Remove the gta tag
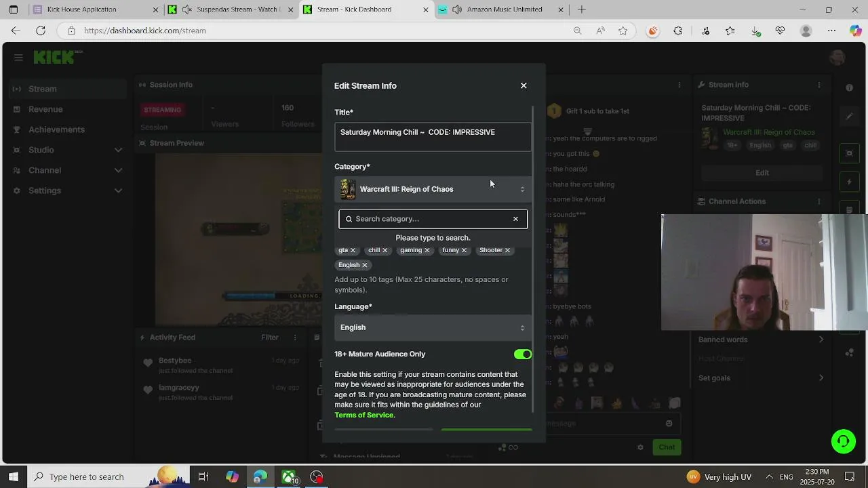The image size is (868, 488). tap(353, 250)
